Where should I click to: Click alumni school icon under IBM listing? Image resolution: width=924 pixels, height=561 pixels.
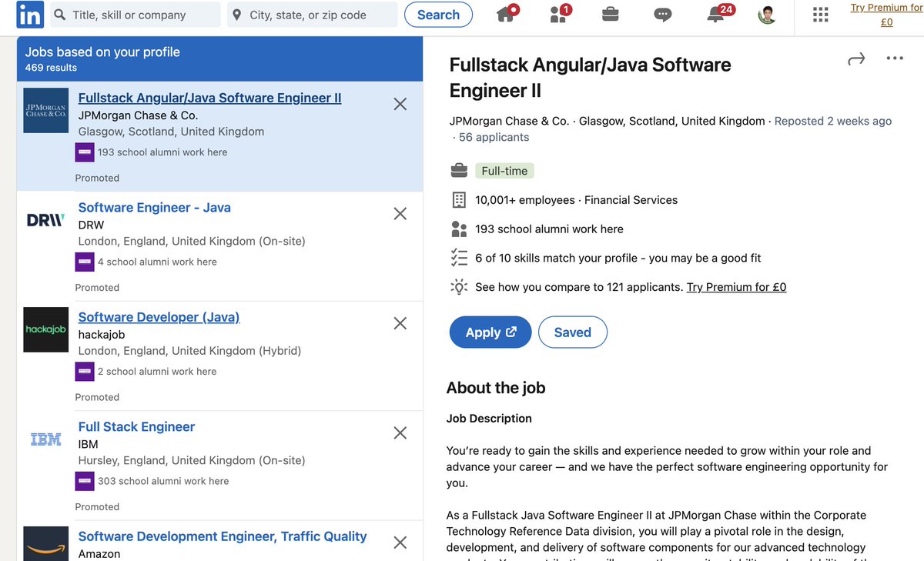pyautogui.click(x=85, y=481)
